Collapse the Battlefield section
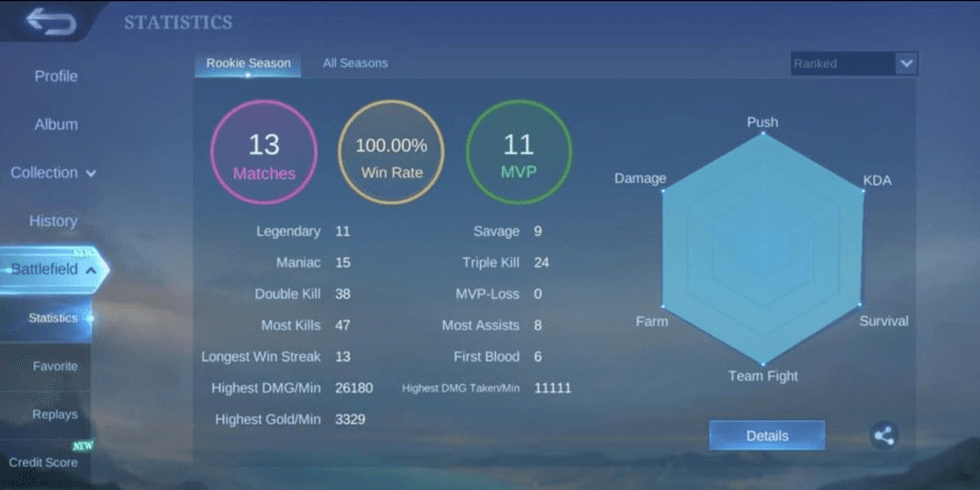The height and width of the screenshot is (490, 980). click(92, 270)
